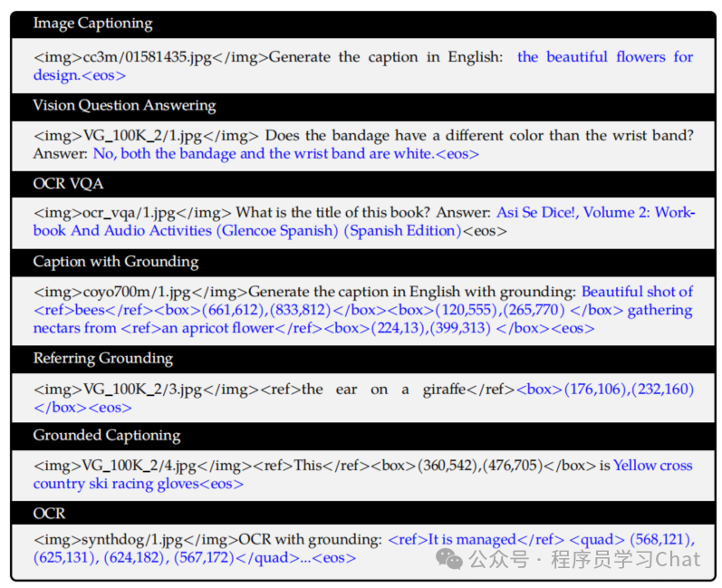The image size is (722, 588).
Task: Click the 'Image Captioning' header text
Action: [92, 24]
